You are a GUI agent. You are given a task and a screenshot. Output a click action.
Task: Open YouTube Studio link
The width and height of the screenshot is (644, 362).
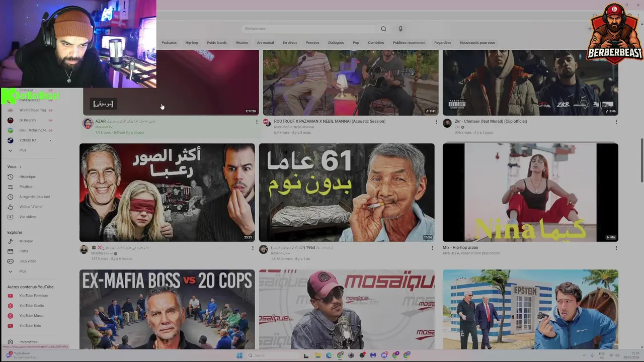point(31,306)
